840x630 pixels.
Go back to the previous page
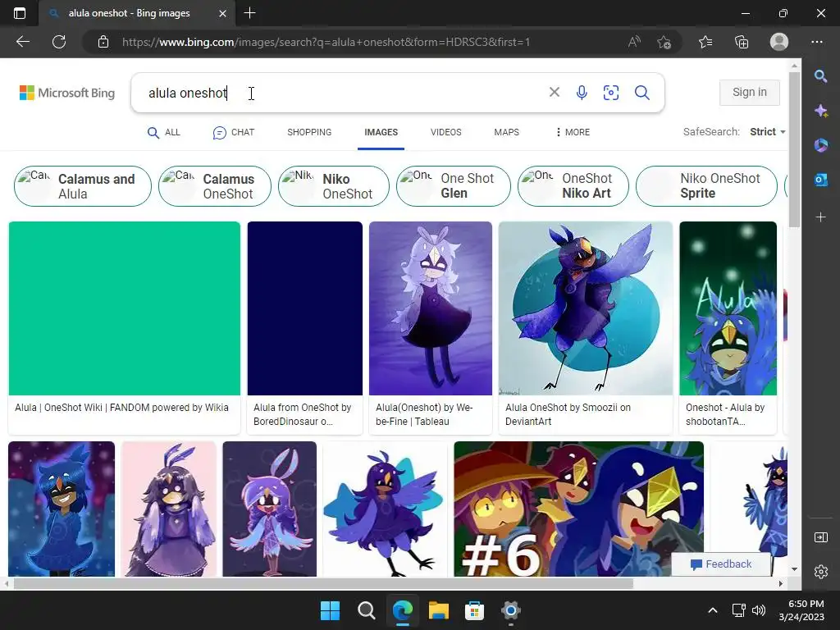tap(22, 42)
